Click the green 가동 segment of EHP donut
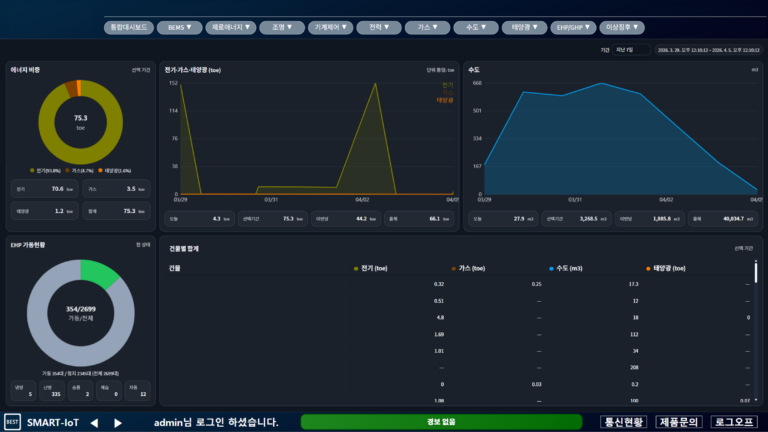Viewport: 768px width, 432px height. [98, 273]
